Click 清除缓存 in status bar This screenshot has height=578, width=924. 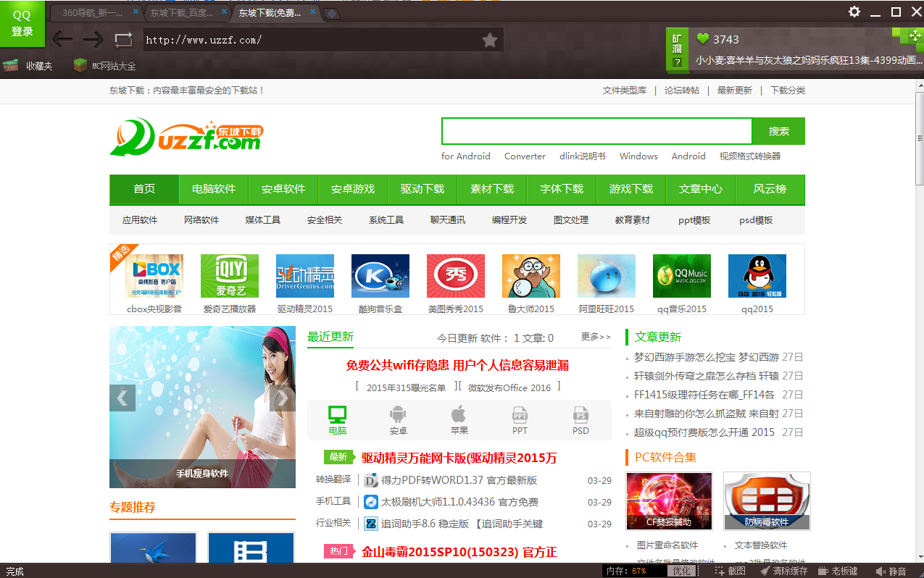[x=783, y=571]
